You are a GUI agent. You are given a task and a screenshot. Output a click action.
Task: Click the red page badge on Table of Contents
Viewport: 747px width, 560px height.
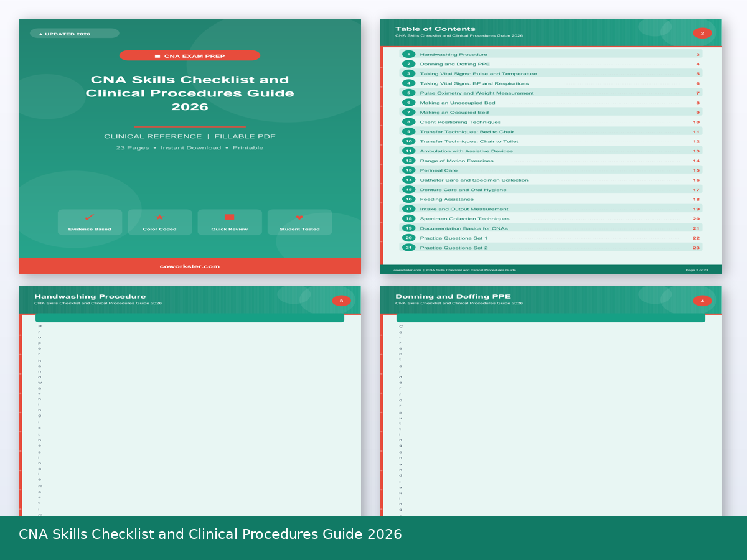point(702,32)
